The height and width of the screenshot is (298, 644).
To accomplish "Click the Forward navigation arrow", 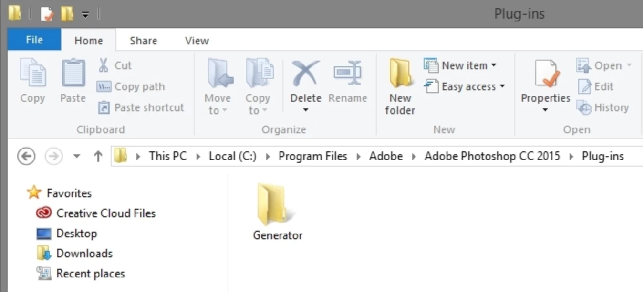I will 53,156.
